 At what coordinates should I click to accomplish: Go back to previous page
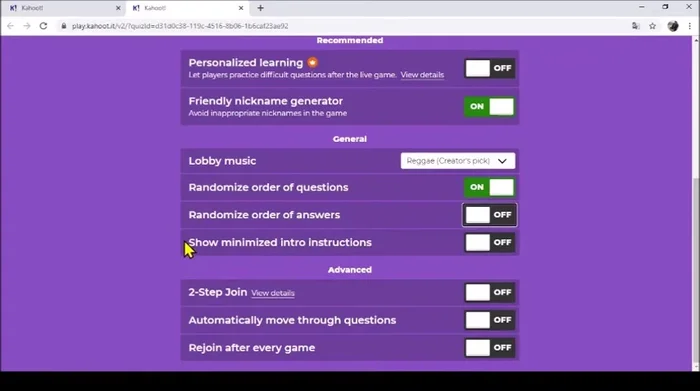point(10,26)
